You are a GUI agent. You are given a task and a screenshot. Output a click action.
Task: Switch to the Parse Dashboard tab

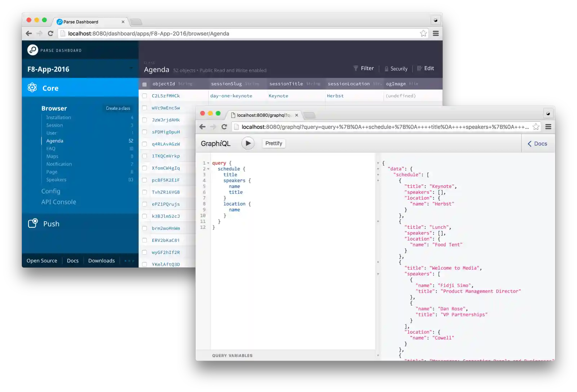coord(90,22)
